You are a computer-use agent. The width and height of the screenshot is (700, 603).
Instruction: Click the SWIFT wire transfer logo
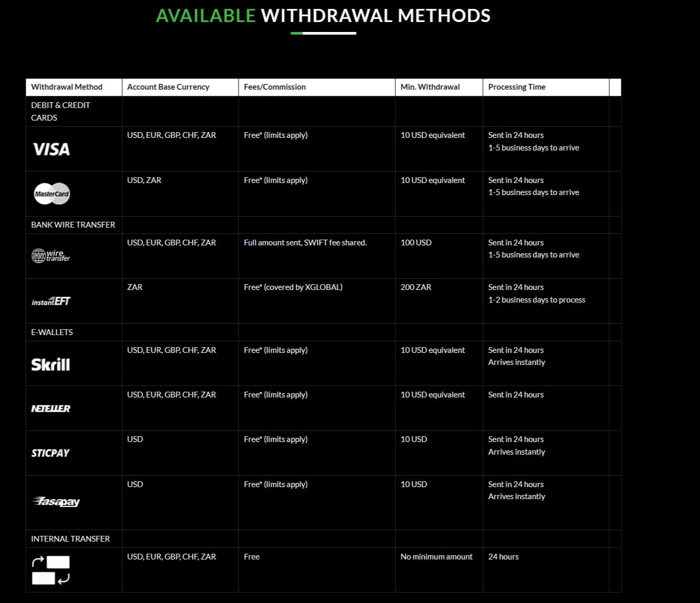[51, 255]
